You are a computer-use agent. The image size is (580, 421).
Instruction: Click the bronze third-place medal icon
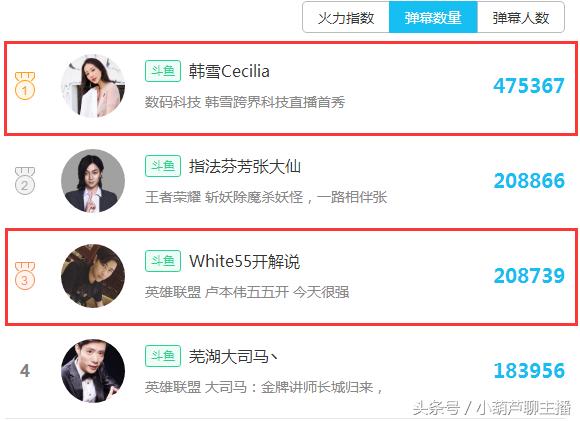coord(25,276)
